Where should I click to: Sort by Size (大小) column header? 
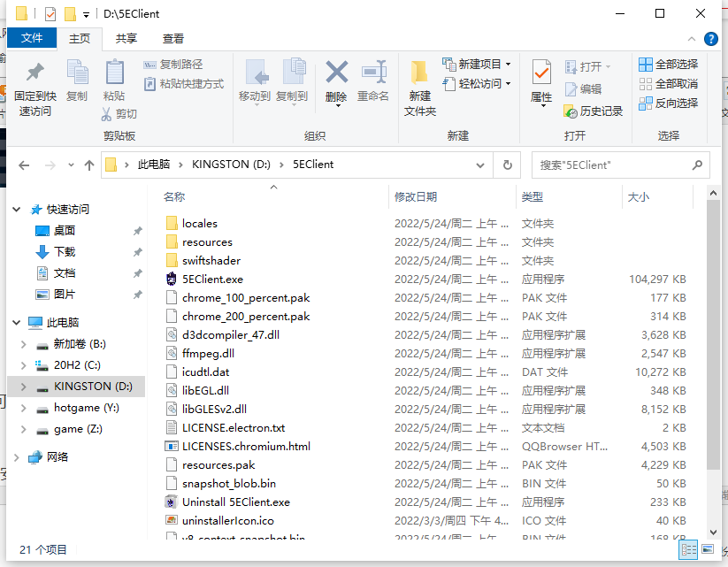657,197
